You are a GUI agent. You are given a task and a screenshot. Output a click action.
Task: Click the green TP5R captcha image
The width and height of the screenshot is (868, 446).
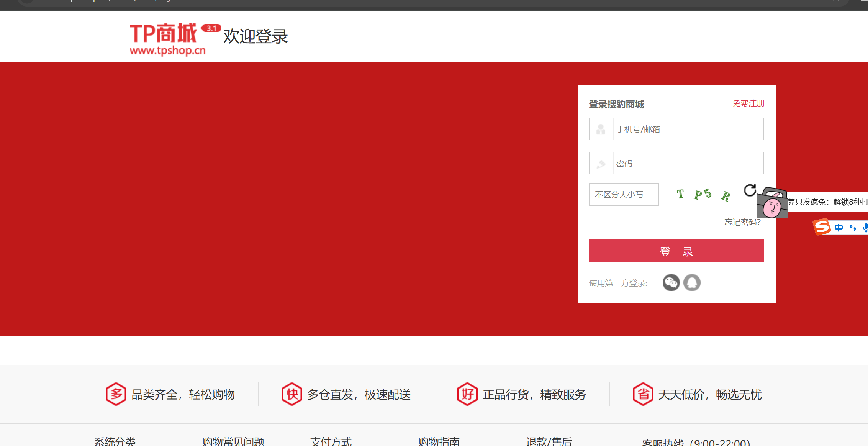pyautogui.click(x=703, y=195)
